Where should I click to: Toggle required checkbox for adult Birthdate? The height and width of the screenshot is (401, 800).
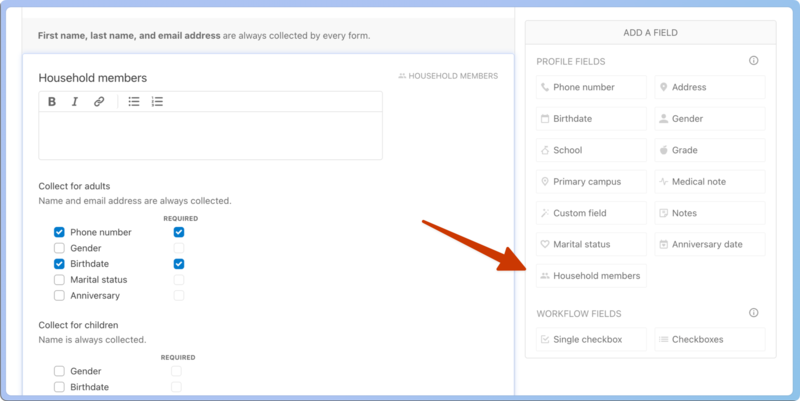coord(179,264)
